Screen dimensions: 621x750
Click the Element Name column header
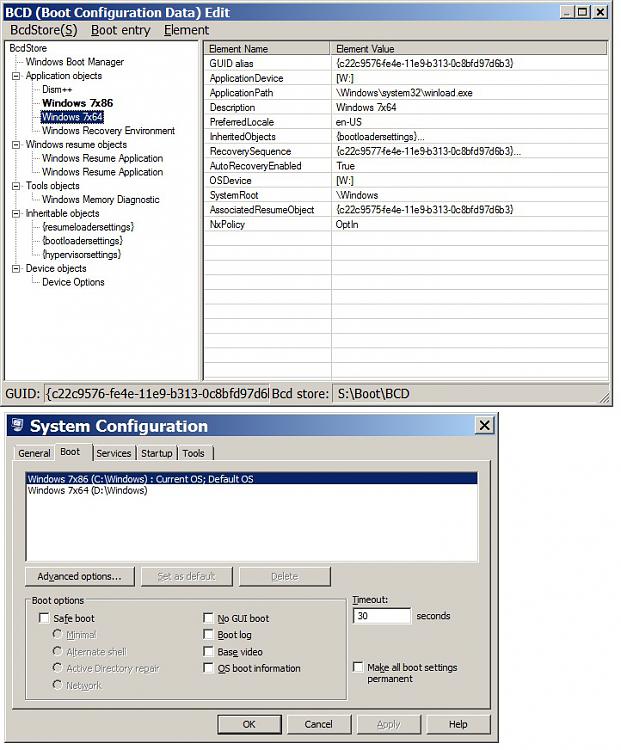[267, 48]
